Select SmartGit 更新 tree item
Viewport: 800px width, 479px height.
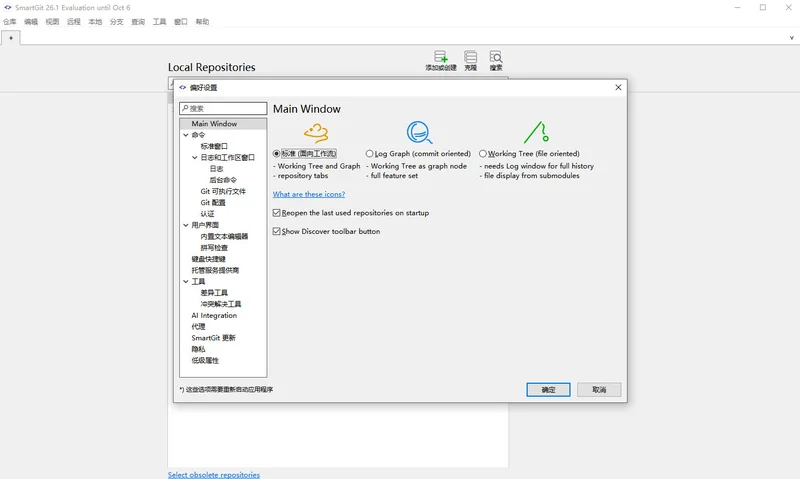coord(213,338)
